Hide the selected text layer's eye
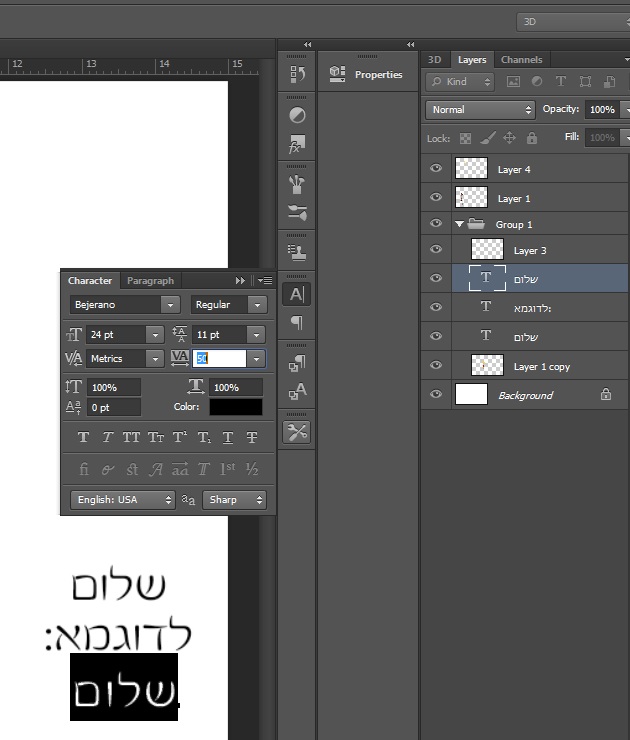630x740 pixels. click(x=436, y=278)
